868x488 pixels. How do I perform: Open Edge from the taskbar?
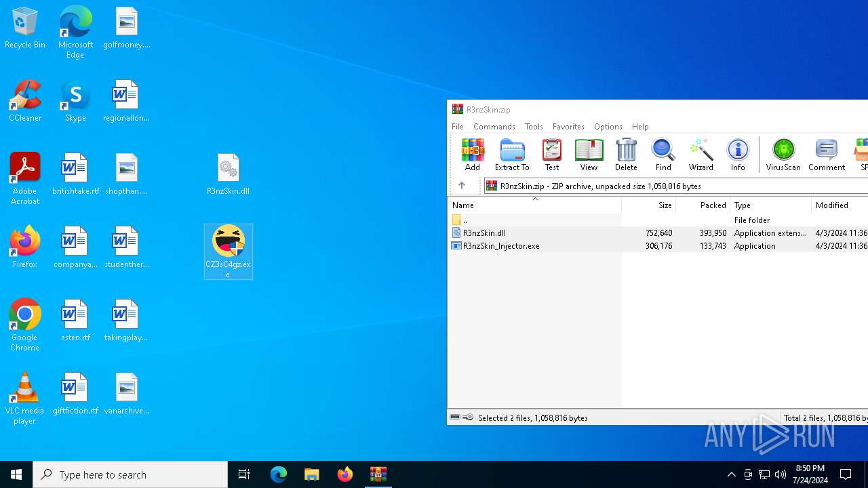click(x=279, y=474)
